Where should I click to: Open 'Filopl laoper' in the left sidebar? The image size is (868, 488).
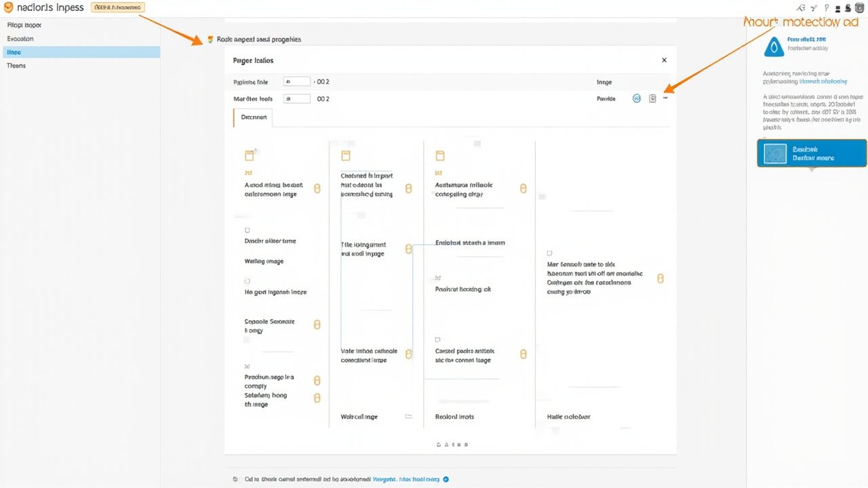pos(24,25)
